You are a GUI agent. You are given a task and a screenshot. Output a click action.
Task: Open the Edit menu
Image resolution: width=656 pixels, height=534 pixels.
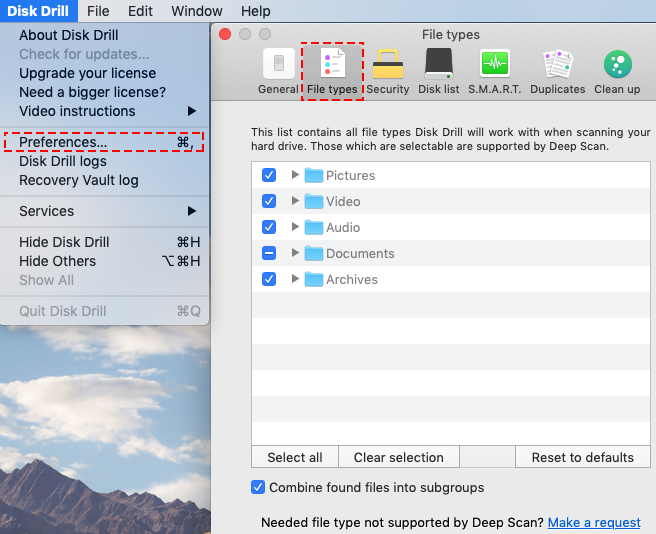(140, 11)
